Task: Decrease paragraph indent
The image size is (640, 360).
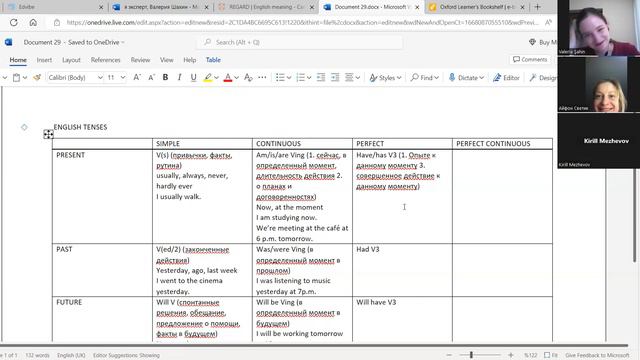Action: coord(321,78)
